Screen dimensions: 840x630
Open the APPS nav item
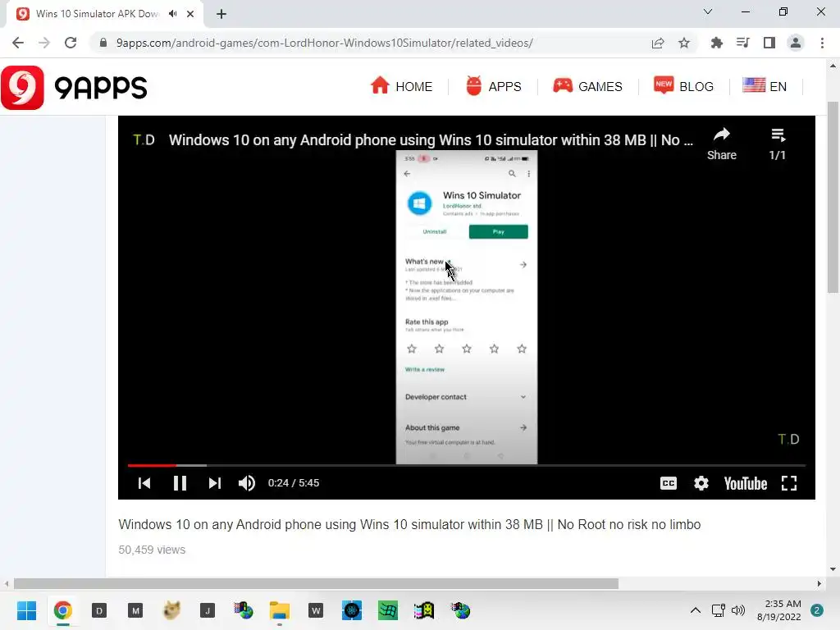pyautogui.click(x=493, y=86)
